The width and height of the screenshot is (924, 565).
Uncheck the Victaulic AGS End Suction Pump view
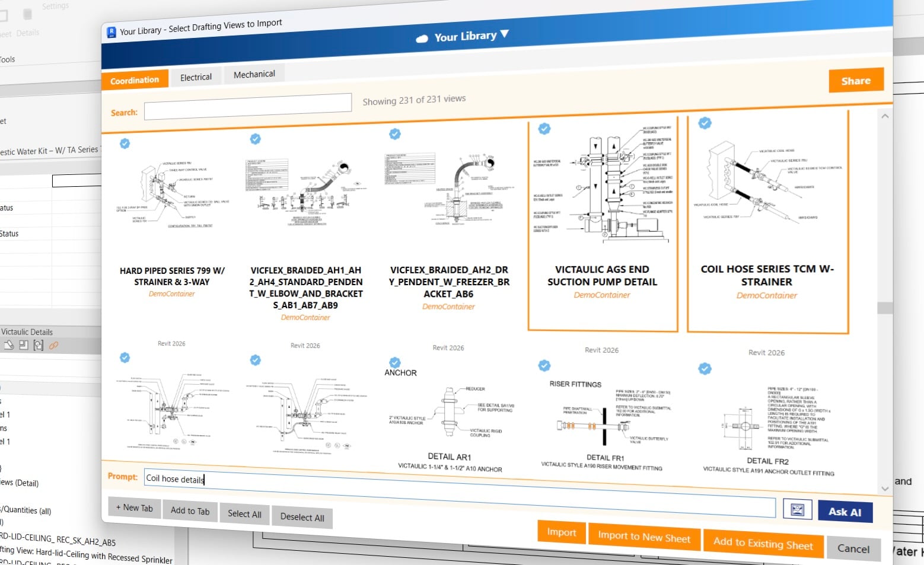pos(544,129)
